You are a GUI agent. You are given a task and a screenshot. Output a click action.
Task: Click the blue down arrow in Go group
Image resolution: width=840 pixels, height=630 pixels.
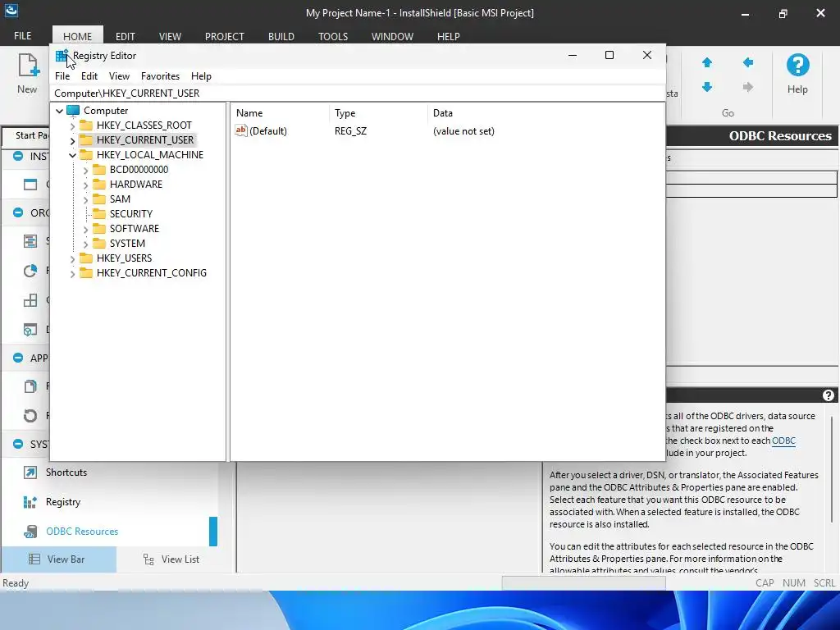(x=707, y=87)
